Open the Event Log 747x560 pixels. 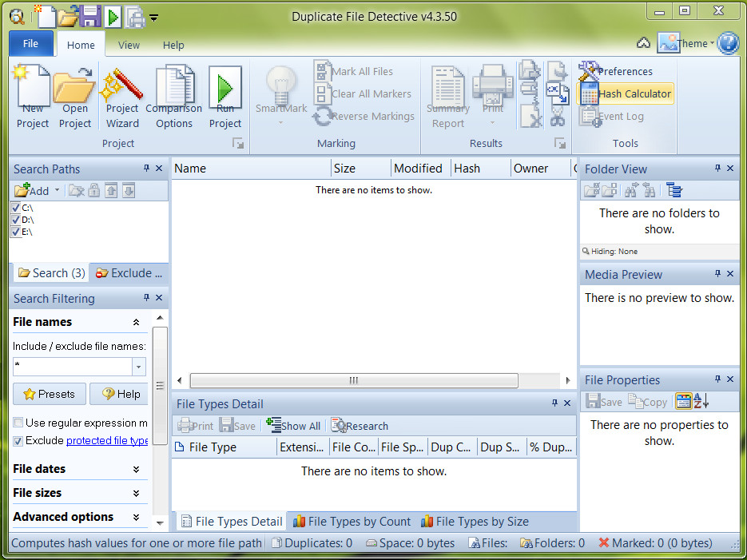[612, 116]
